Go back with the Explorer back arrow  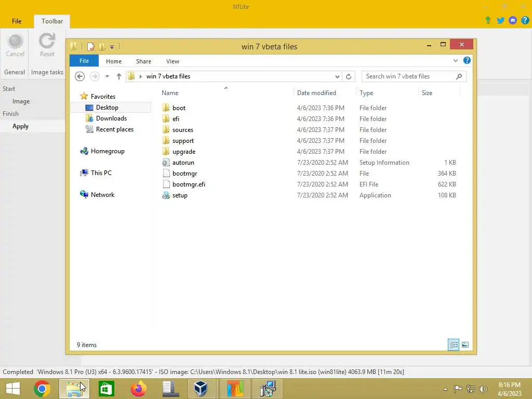coord(79,76)
